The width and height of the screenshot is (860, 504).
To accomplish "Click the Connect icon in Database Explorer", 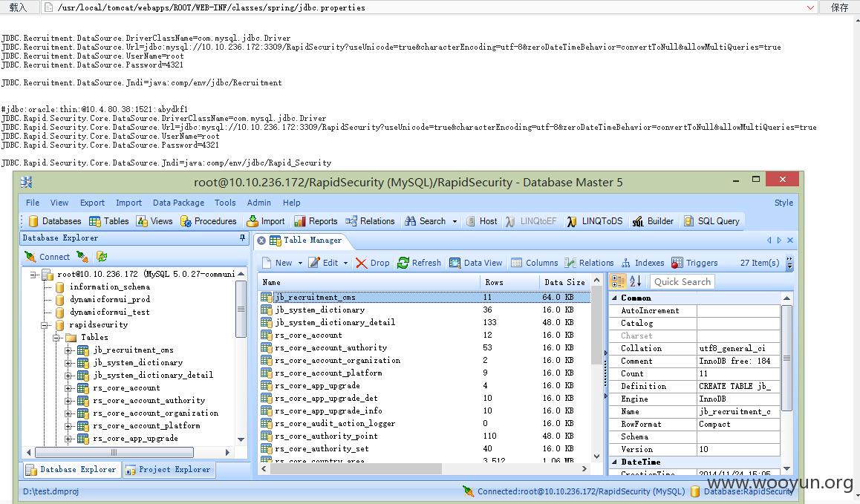I will tap(30, 257).
